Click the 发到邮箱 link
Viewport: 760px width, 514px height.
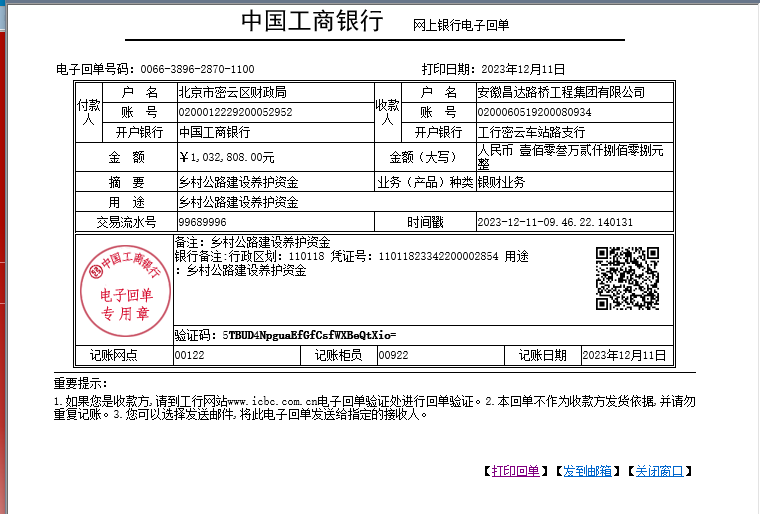(587, 471)
